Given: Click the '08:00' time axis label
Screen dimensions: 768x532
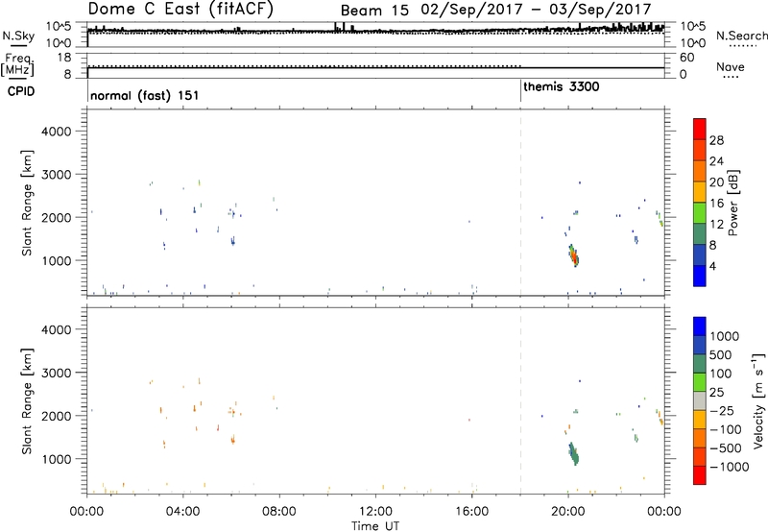Looking at the screenshot, I should pos(279,512).
